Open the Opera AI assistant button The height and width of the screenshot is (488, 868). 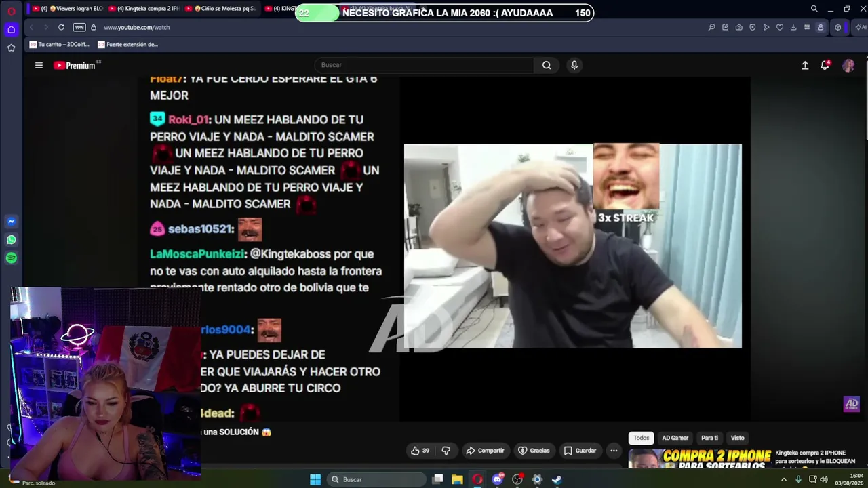point(861,27)
